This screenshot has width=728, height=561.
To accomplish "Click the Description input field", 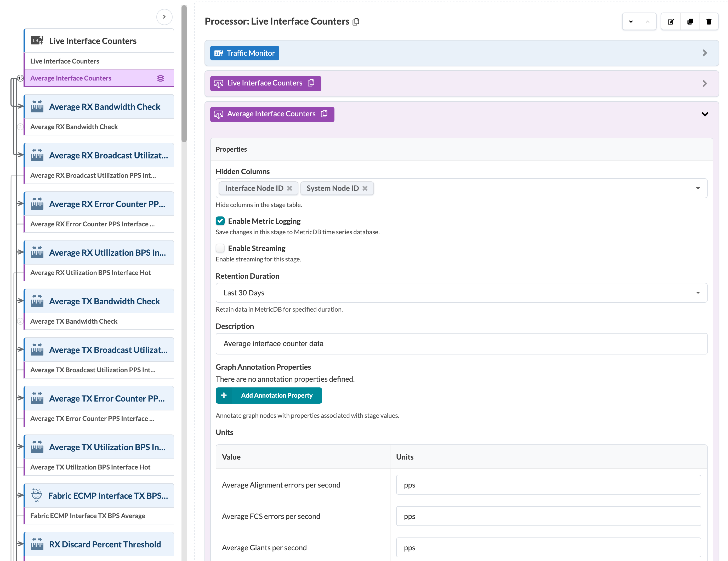I will [x=461, y=344].
